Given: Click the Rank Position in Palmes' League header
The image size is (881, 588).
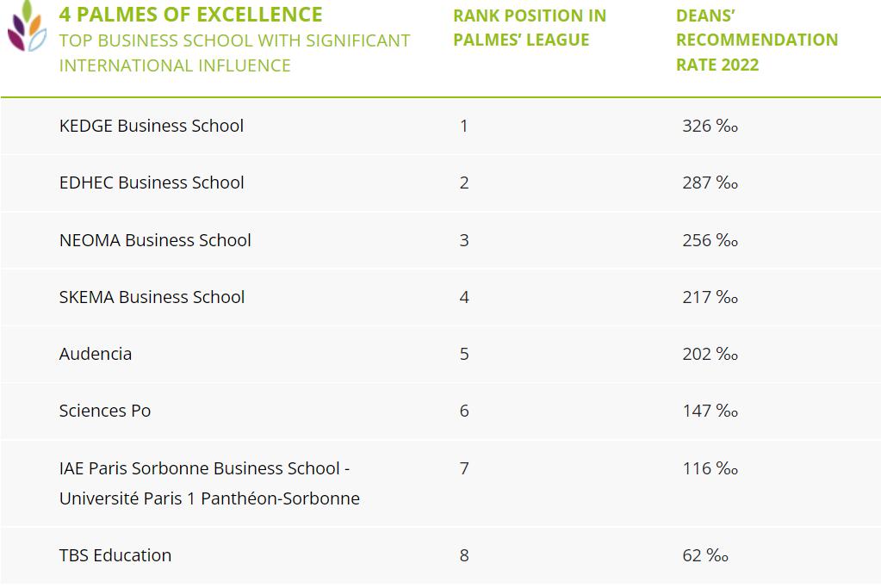Looking at the screenshot, I should 530,28.
